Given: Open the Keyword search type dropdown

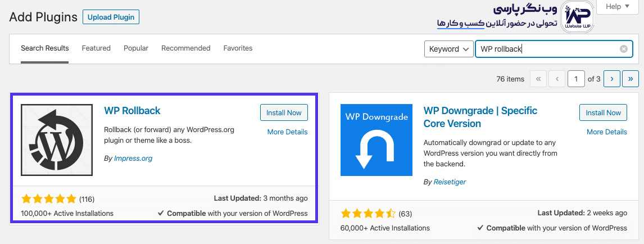Looking at the screenshot, I should pos(448,49).
